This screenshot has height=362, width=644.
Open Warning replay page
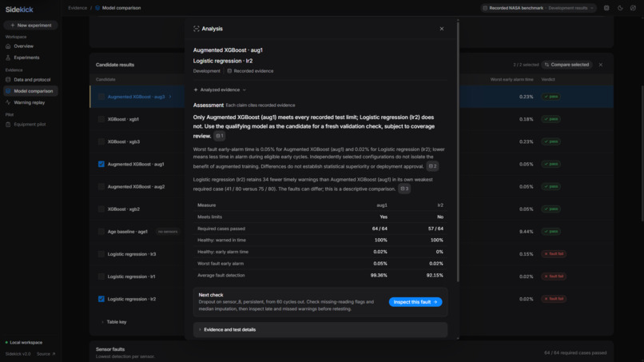tap(31, 103)
